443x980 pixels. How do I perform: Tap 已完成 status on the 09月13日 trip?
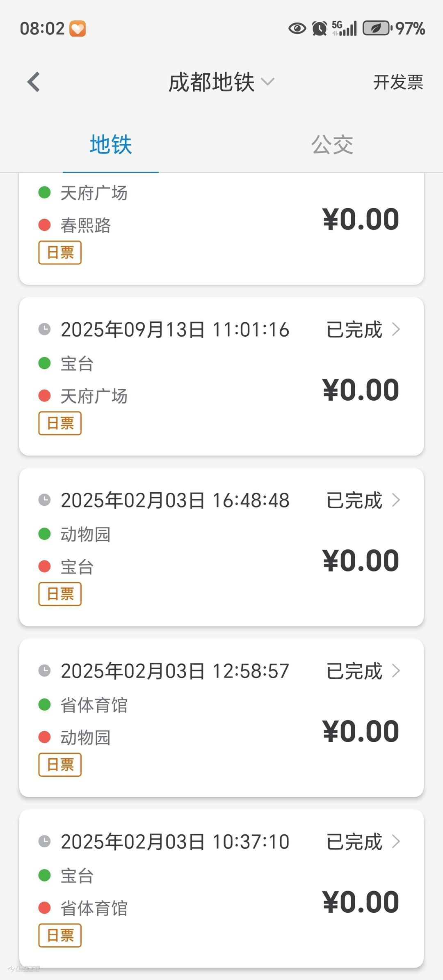tap(354, 329)
